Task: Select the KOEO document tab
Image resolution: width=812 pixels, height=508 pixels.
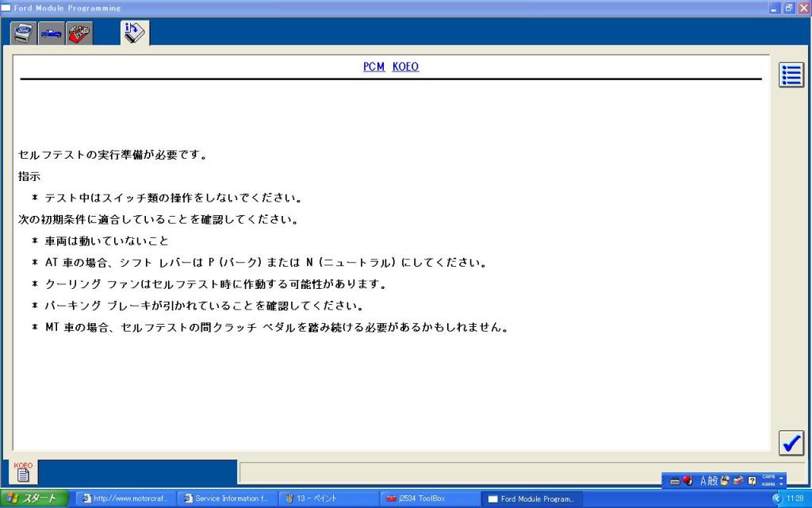Action: [23, 471]
